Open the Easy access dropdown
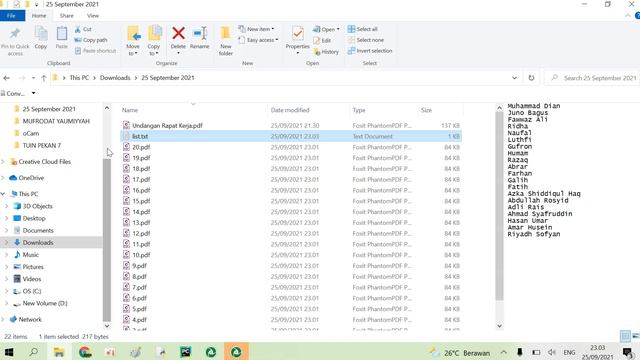 [x=258, y=40]
